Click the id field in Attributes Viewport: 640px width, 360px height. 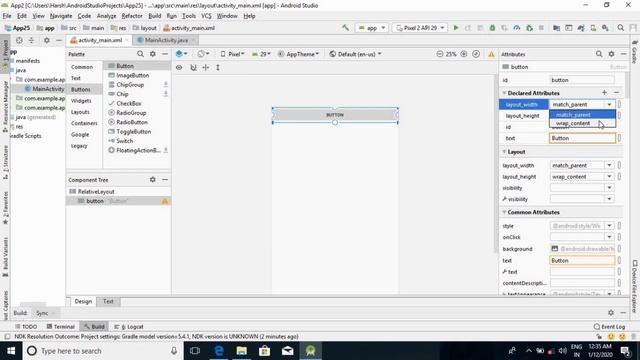click(582, 80)
